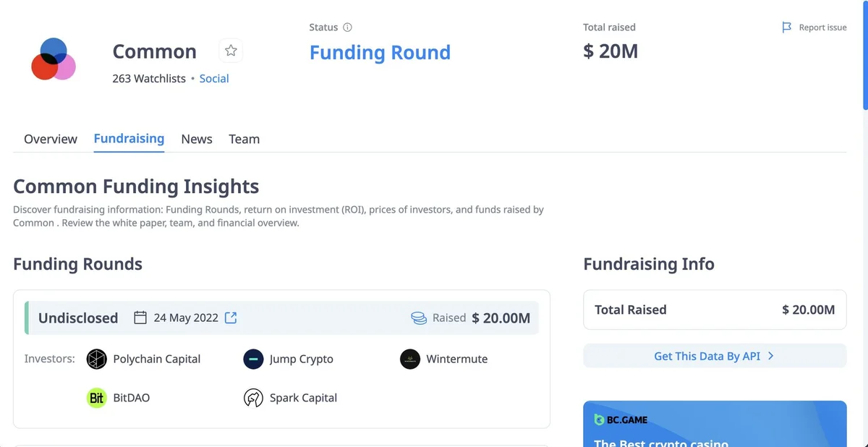Open the News tab

click(x=197, y=139)
